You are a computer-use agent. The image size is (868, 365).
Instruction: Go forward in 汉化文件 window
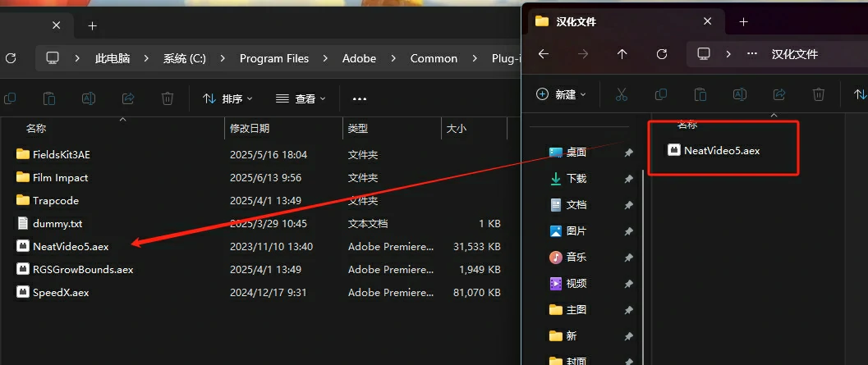point(583,53)
